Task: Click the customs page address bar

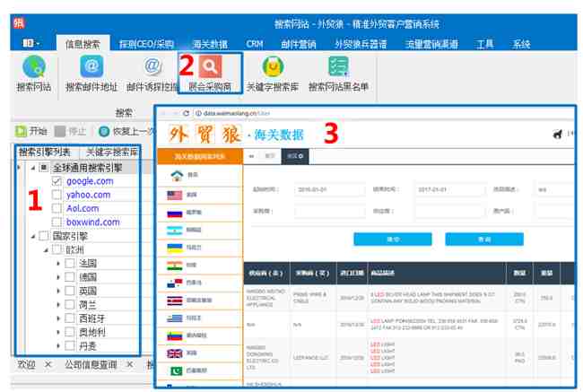Action: (383, 113)
